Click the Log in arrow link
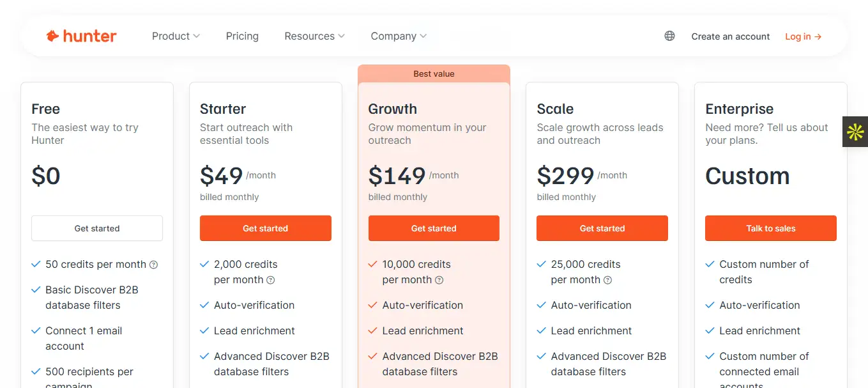868x388 pixels. pyautogui.click(x=803, y=36)
